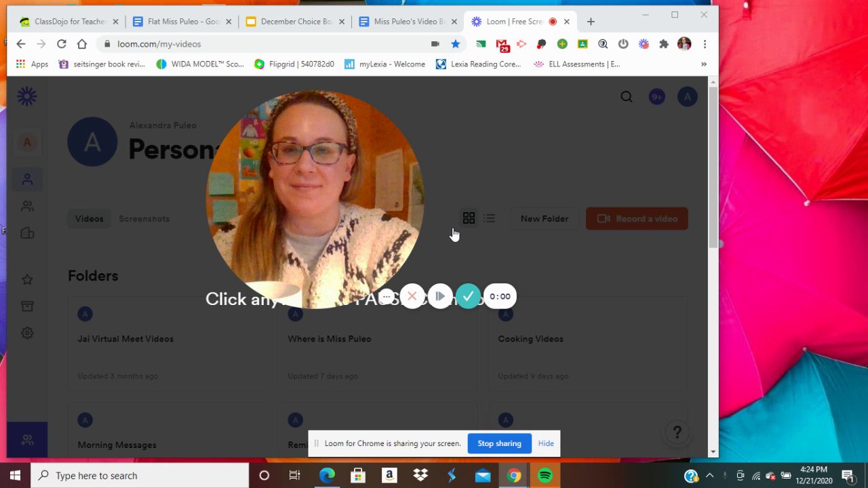868x488 pixels.
Task: Select the Videos tab
Action: (90, 219)
